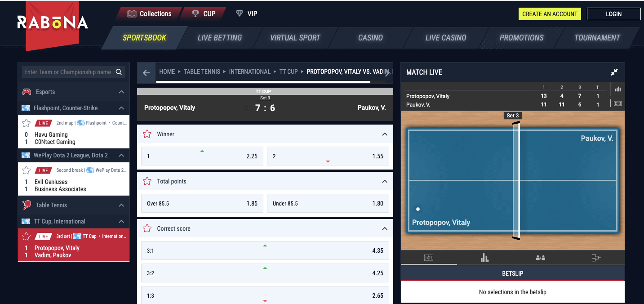Viewport: 644px width, 304px height.
Task: Select the bracket tab icon
Action: (x=596, y=258)
